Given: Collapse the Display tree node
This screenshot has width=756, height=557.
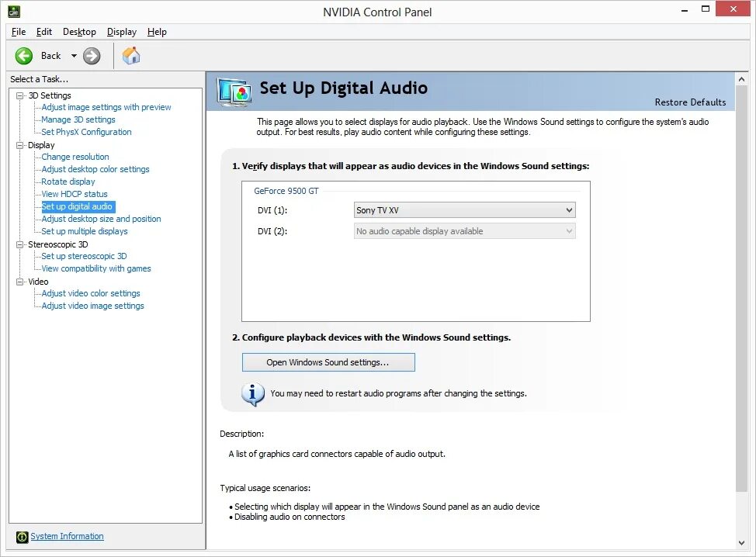Looking at the screenshot, I should pos(19,145).
